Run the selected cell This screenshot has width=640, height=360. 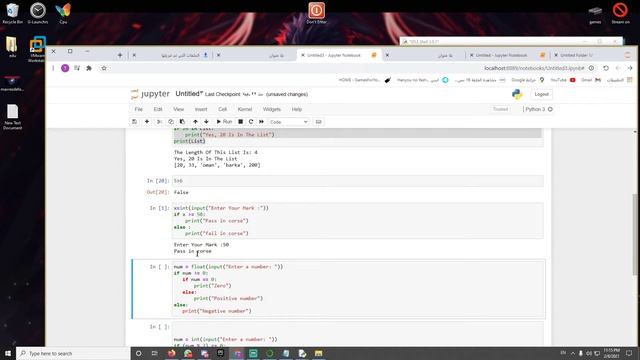tap(224, 122)
